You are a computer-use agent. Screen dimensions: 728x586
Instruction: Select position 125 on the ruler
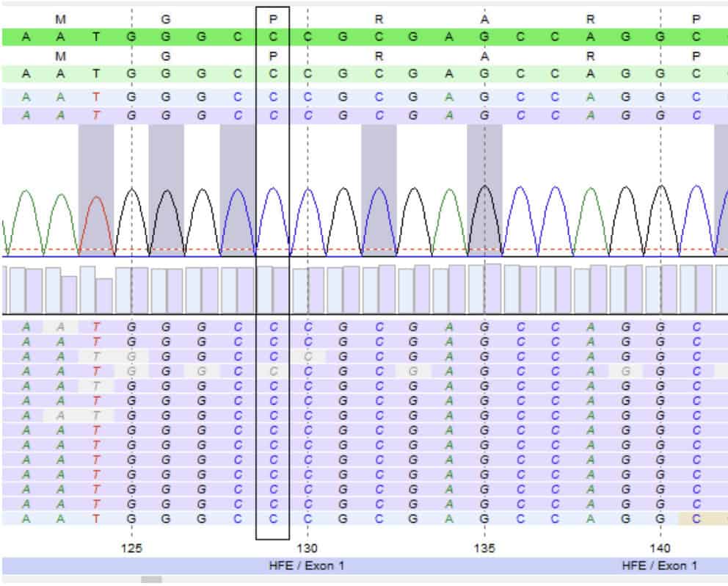point(131,548)
